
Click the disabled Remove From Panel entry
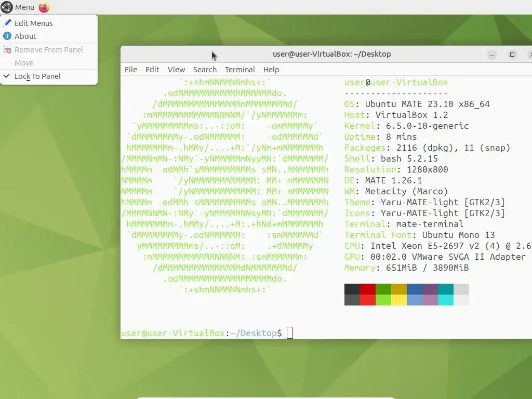(49, 50)
